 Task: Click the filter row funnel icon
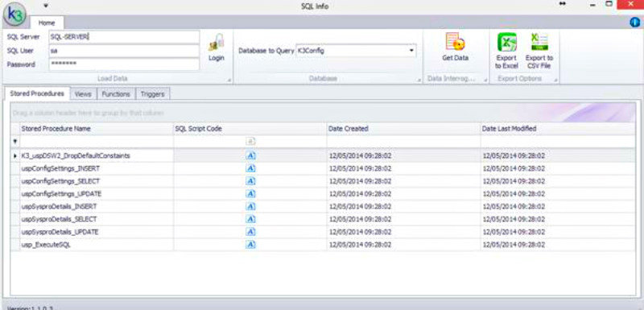[x=15, y=141]
